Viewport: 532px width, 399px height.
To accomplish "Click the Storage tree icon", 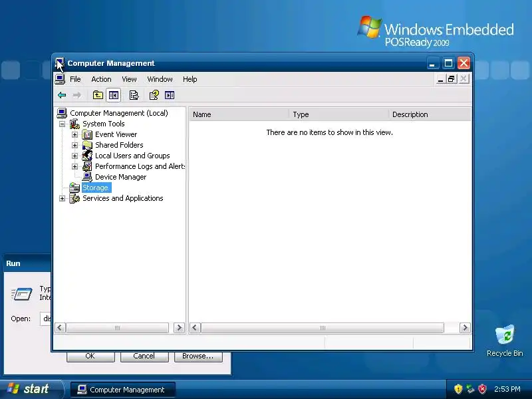I will [74, 188].
